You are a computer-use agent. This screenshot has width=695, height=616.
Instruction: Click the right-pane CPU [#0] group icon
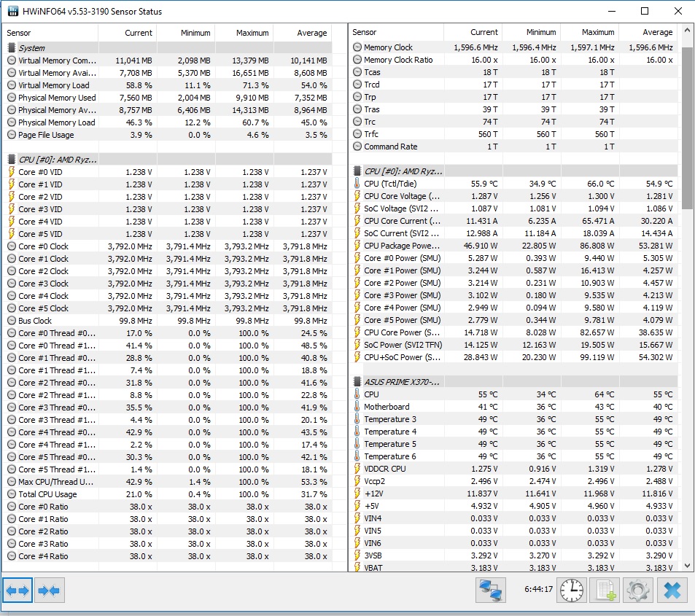tap(357, 171)
